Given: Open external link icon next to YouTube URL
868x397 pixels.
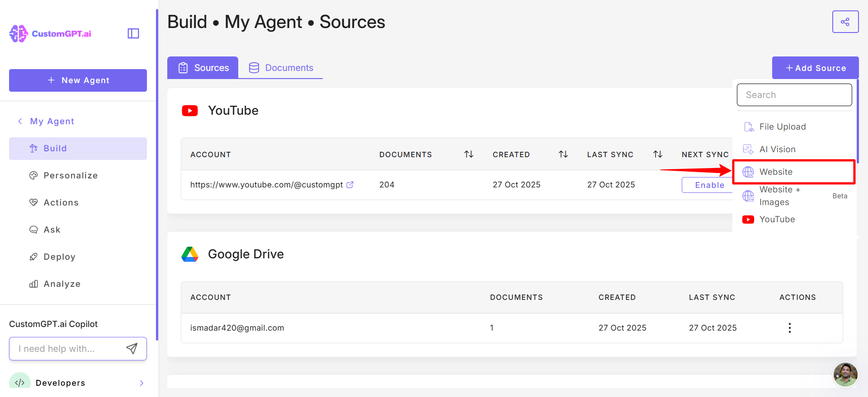Looking at the screenshot, I should coord(350,185).
